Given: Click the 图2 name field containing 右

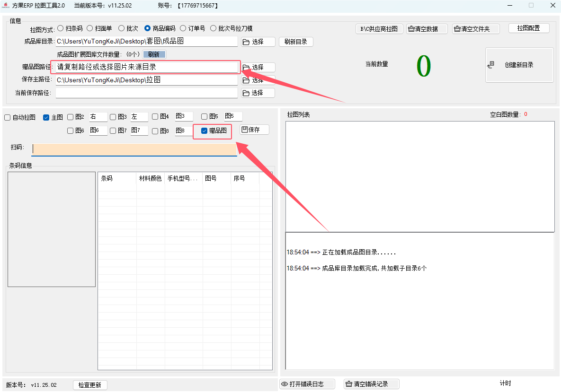Looking at the screenshot, I should [x=98, y=117].
